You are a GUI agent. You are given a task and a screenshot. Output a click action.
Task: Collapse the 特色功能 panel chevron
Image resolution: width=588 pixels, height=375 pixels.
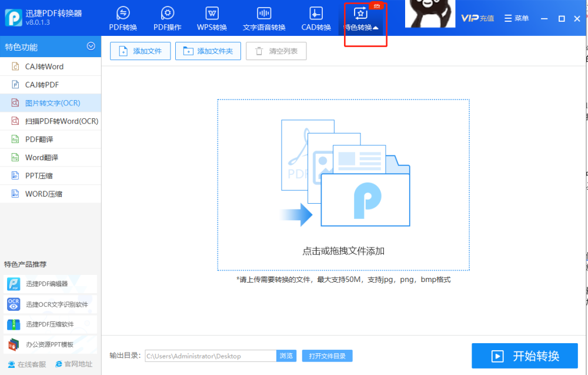91,46
